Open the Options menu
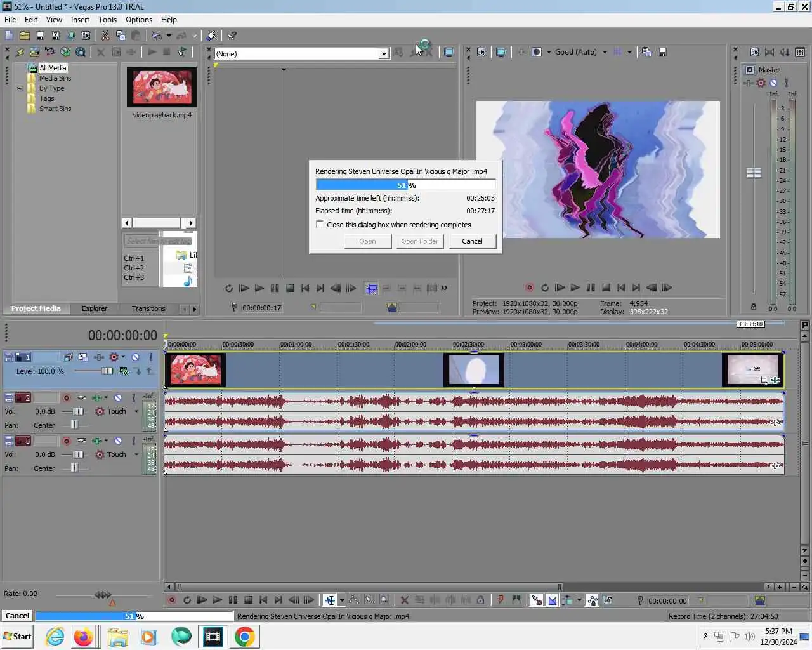Image resolution: width=812 pixels, height=650 pixels. coord(139,20)
